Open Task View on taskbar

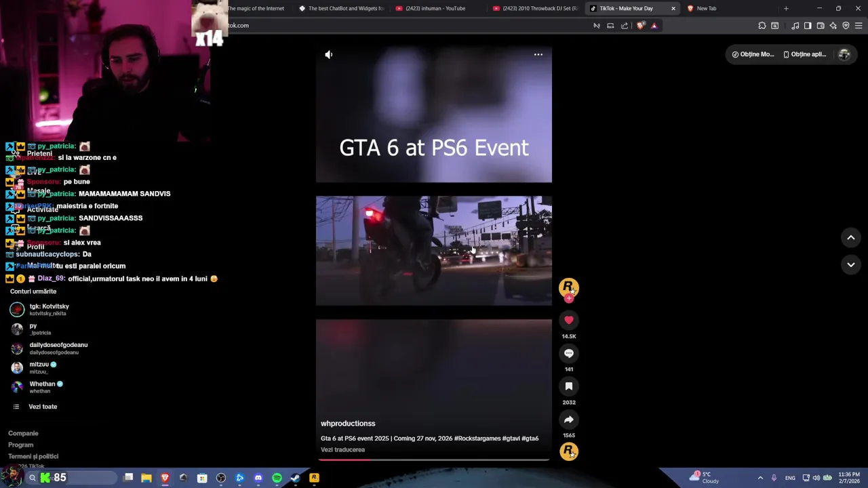[x=128, y=478]
